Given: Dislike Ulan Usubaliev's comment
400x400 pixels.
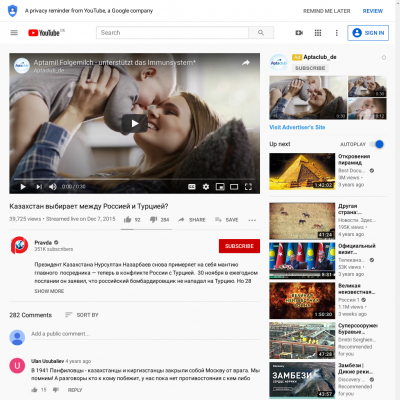Looking at the screenshot, I should pyautogui.click(x=56, y=390).
